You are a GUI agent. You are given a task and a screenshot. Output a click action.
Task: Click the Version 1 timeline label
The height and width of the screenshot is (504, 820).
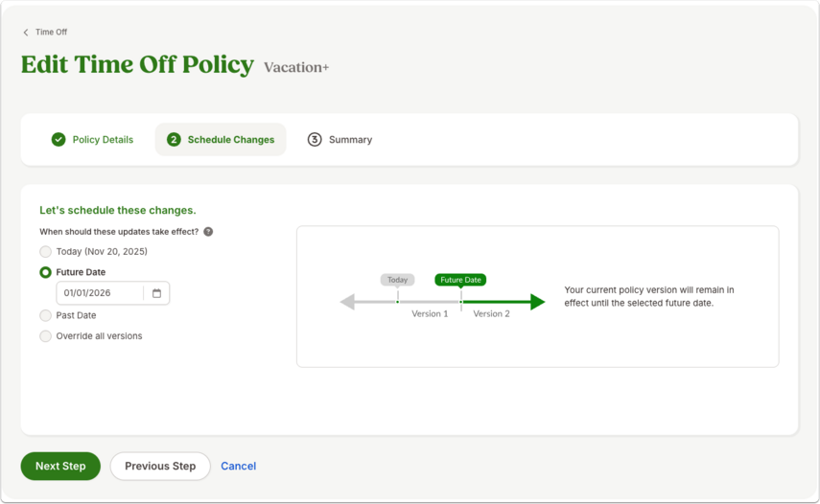[430, 314]
